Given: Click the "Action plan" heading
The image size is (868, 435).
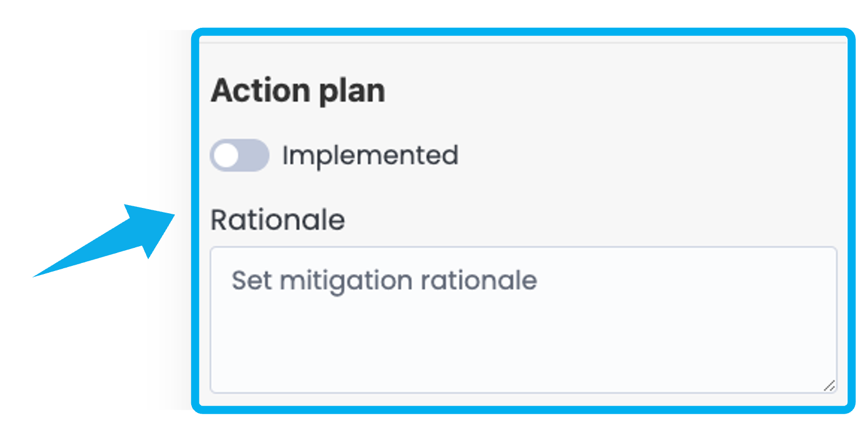Looking at the screenshot, I should tap(298, 91).
